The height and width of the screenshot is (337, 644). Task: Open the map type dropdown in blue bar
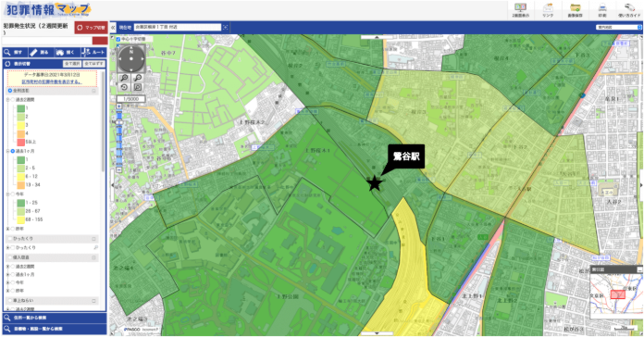point(618,27)
